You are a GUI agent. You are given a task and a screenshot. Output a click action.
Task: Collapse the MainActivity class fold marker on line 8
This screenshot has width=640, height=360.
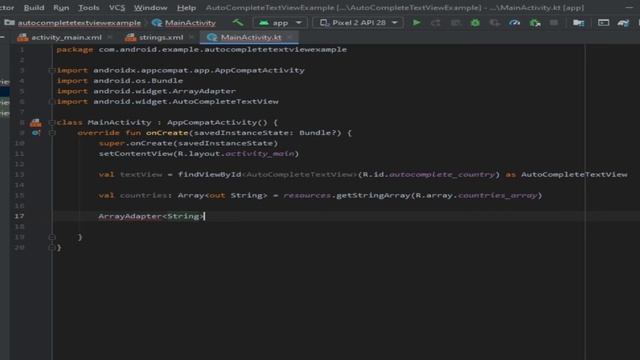[x=52, y=122]
